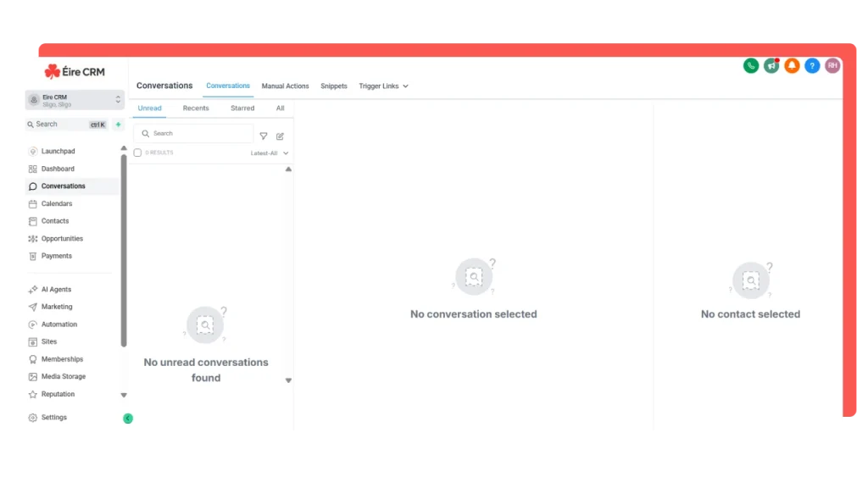Select the Unread conversations tab
Viewport: 868px width, 488px height.
149,108
